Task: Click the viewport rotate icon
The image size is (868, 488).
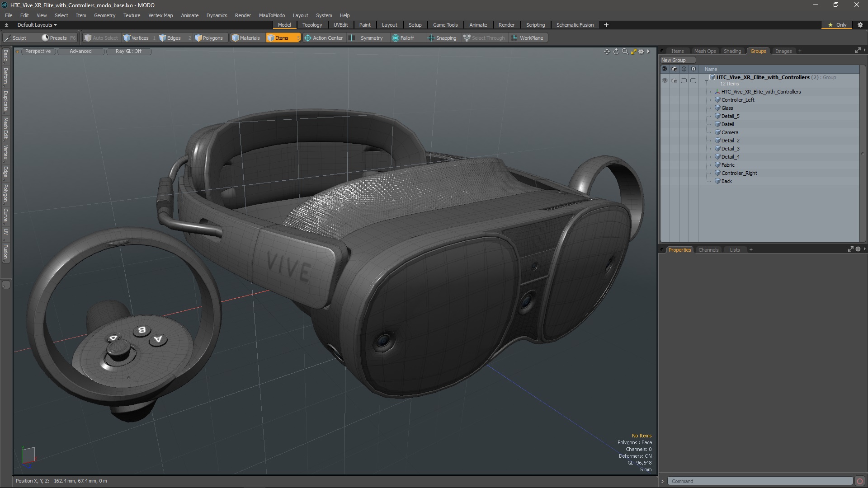Action: coord(616,52)
